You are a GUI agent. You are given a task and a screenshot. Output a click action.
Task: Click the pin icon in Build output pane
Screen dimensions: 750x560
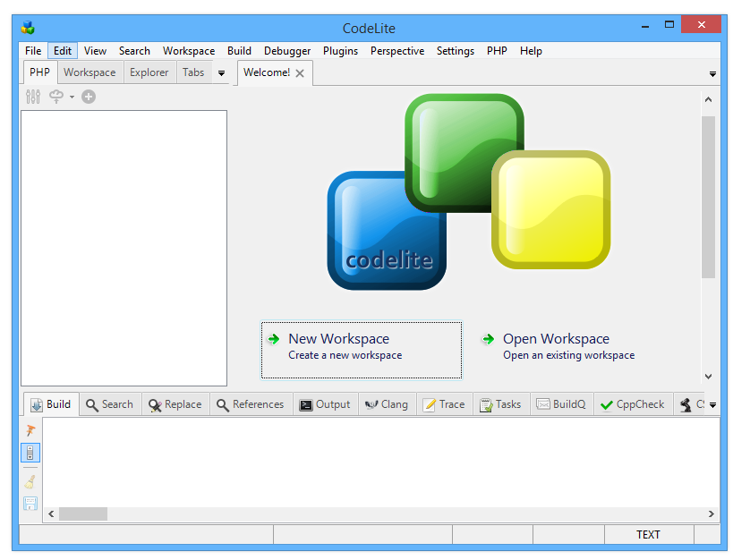click(x=30, y=430)
